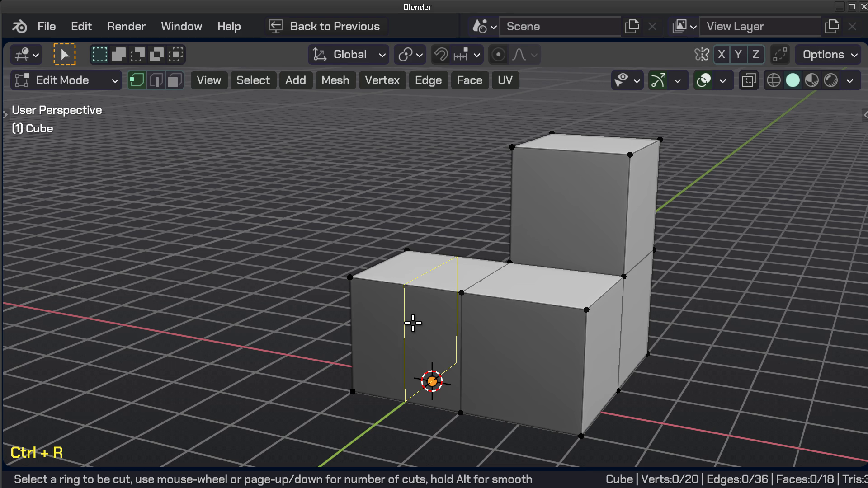
Task: Open Global transform orientation dropdown
Action: 348,55
